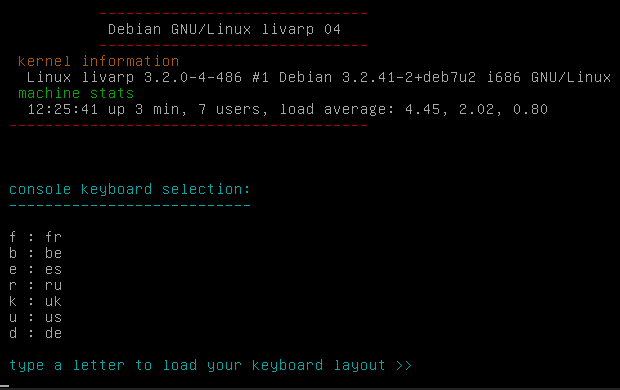Click the 'Debian GNU/Linux livarp 04' title
This screenshot has width=620, height=390.
224,29
